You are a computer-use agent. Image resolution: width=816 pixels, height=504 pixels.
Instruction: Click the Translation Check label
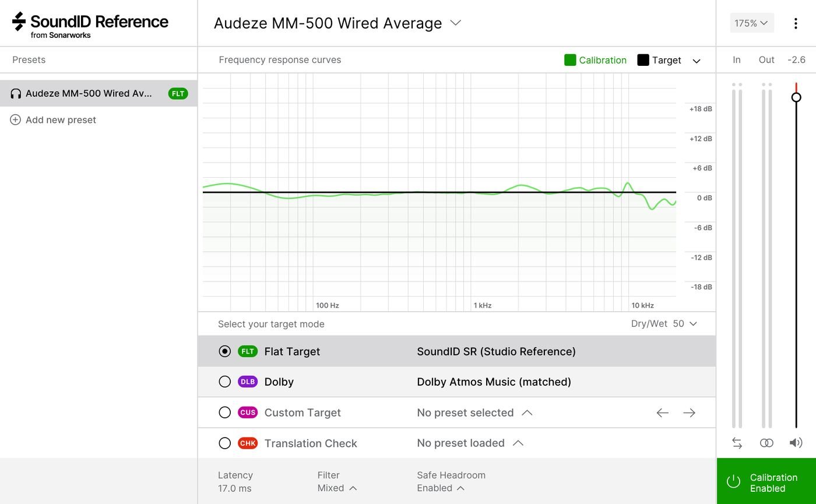pyautogui.click(x=311, y=443)
